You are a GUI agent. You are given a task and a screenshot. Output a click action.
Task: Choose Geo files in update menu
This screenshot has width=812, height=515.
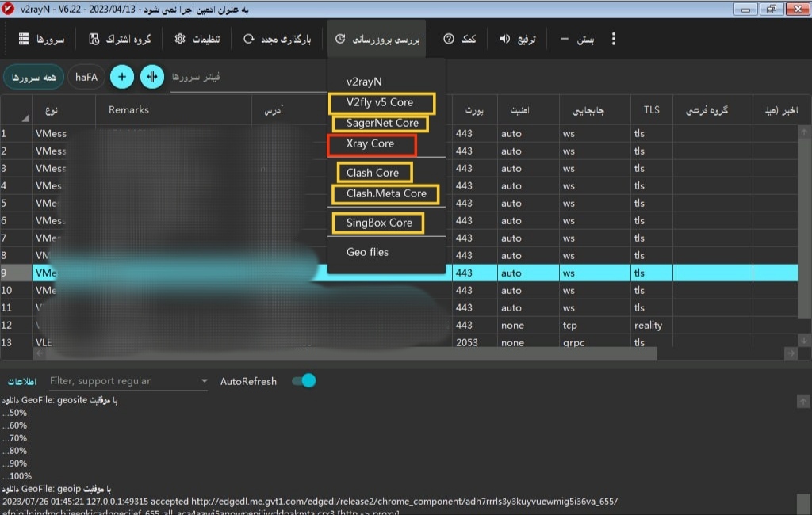click(367, 252)
